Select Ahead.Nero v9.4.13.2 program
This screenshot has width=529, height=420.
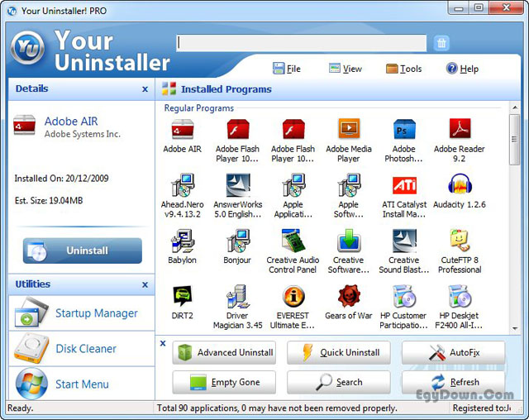click(182, 185)
